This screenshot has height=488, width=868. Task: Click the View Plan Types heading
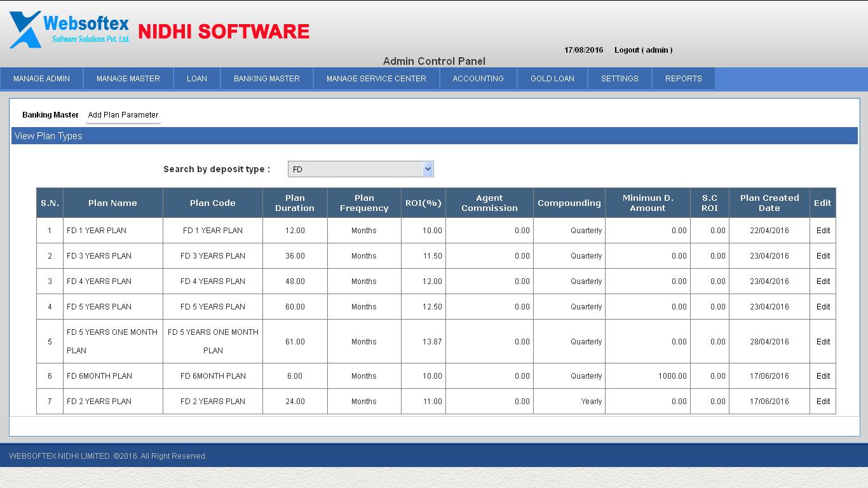pyautogui.click(x=48, y=136)
